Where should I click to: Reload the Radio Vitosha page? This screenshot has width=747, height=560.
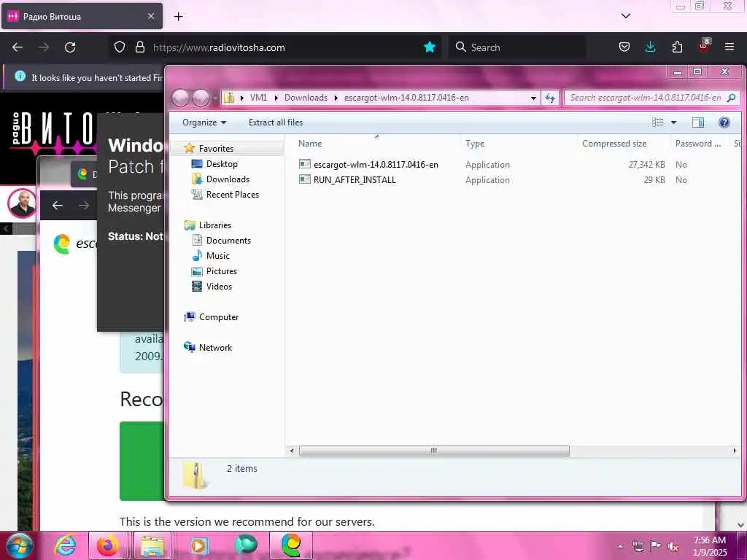70,47
